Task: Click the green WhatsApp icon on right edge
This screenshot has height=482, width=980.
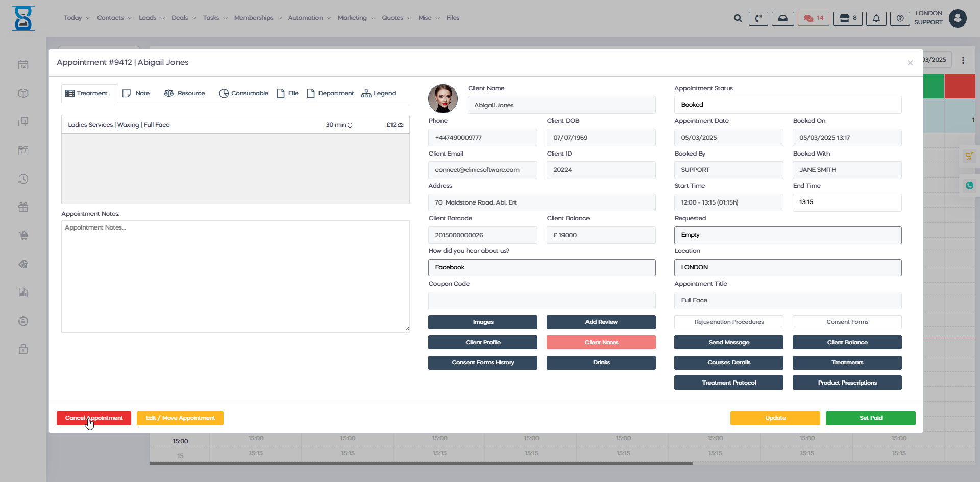Action: click(x=969, y=186)
